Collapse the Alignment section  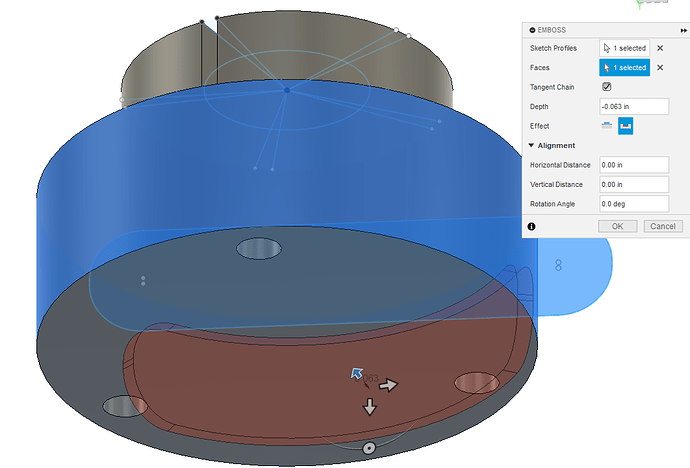[x=532, y=145]
